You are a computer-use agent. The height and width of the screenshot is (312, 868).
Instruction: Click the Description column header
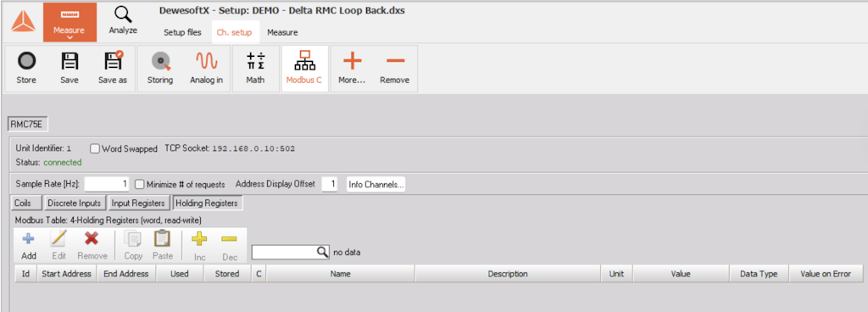pos(508,274)
